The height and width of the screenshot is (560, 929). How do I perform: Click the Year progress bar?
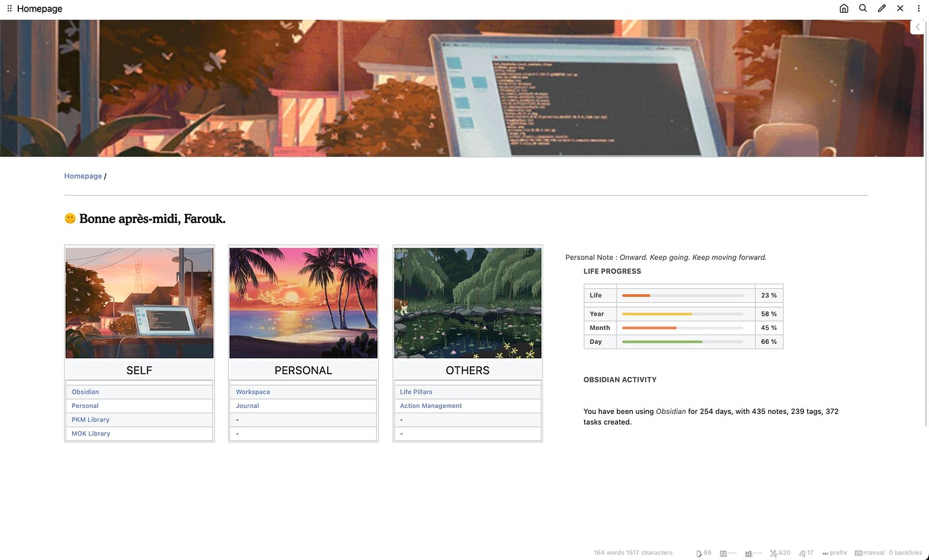click(683, 314)
